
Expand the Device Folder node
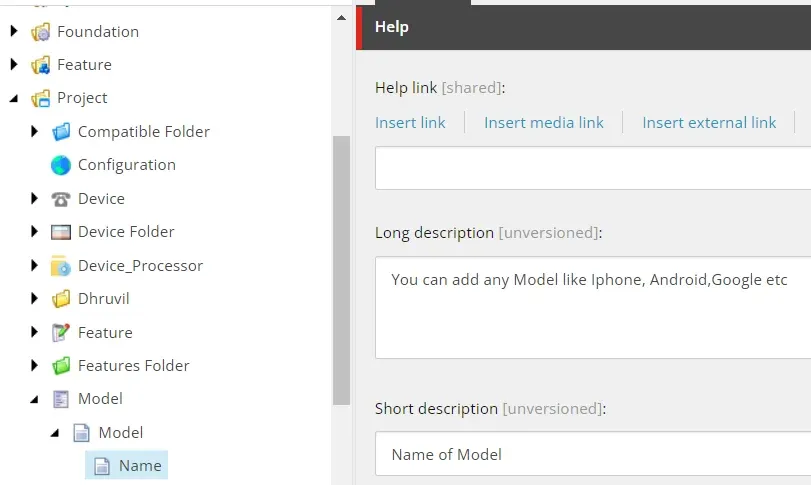pyautogui.click(x=35, y=232)
